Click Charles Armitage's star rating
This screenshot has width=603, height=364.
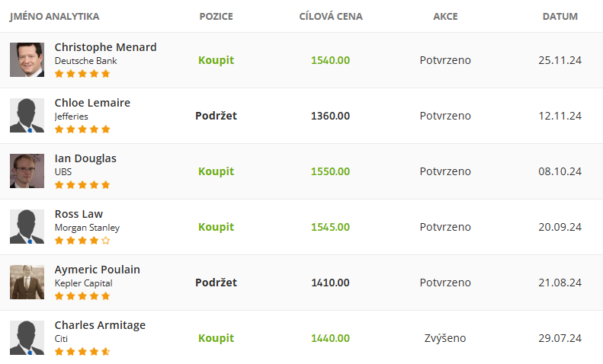82,352
